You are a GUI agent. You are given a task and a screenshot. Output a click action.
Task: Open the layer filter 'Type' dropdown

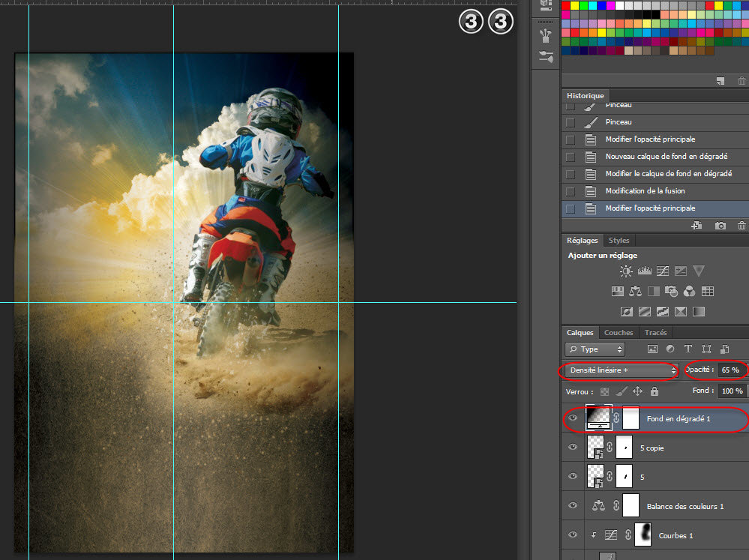595,349
